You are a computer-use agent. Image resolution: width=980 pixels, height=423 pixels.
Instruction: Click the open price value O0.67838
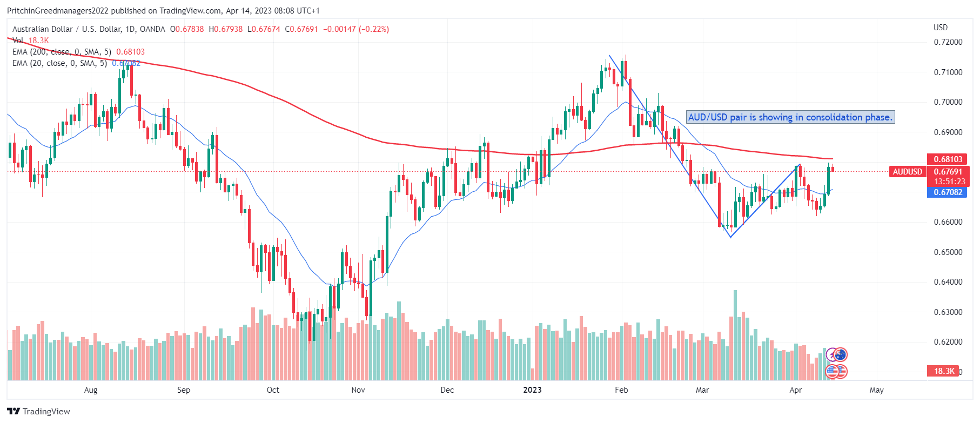pyautogui.click(x=187, y=29)
